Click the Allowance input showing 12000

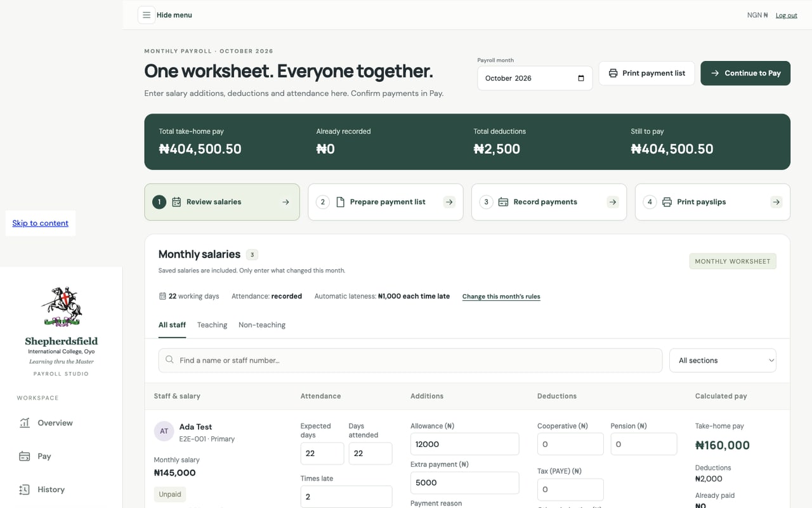click(465, 444)
